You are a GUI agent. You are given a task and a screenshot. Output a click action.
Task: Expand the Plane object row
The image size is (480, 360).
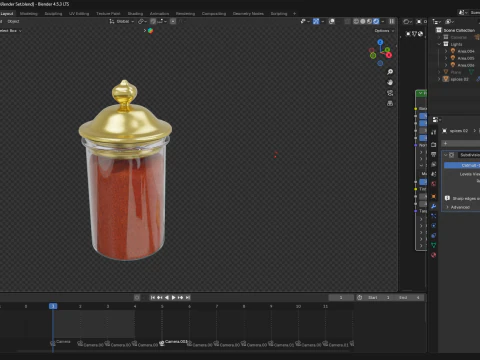439,72
